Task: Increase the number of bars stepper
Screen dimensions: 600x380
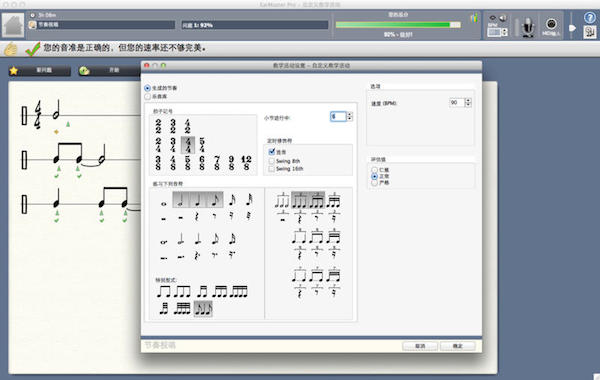Action: pyautogui.click(x=349, y=114)
